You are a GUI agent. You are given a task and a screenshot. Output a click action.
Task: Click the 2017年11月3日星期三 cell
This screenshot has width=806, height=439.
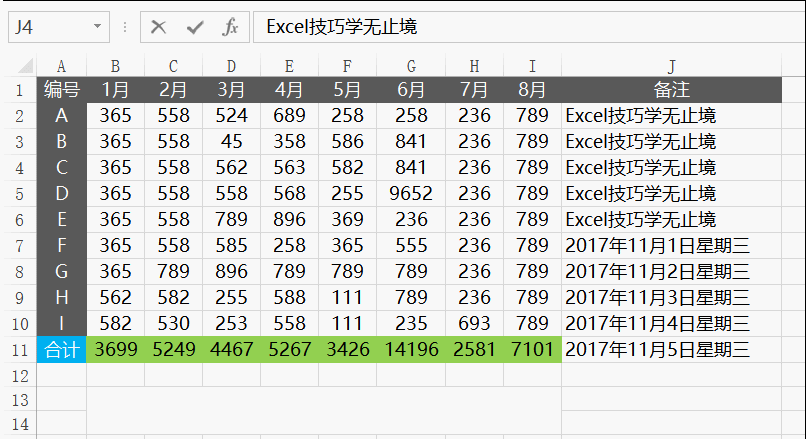point(671,298)
